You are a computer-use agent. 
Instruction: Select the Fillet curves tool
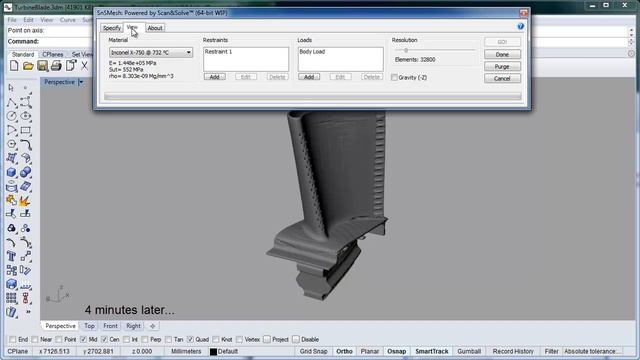(x=26, y=144)
